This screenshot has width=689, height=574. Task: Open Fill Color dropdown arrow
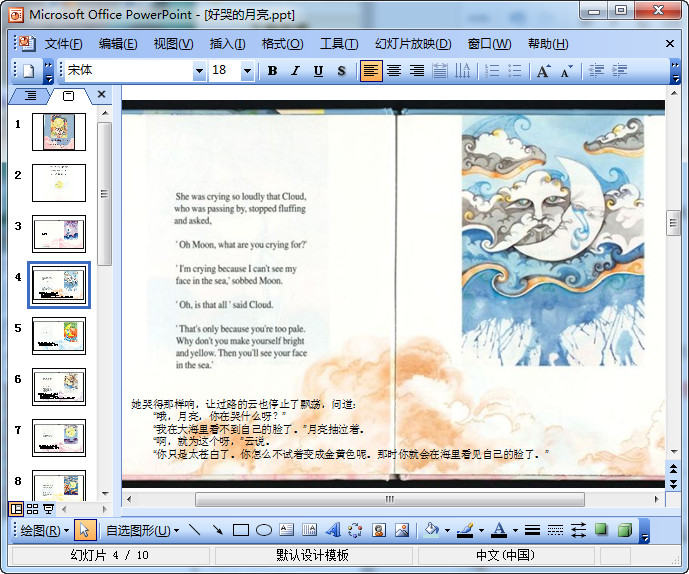pos(447,530)
